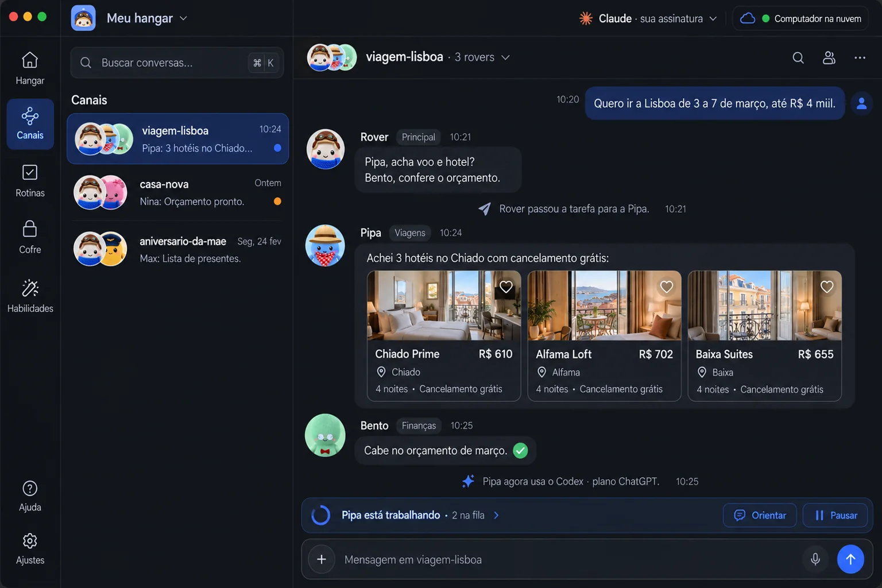Click Bento's green avatar

coord(325,435)
